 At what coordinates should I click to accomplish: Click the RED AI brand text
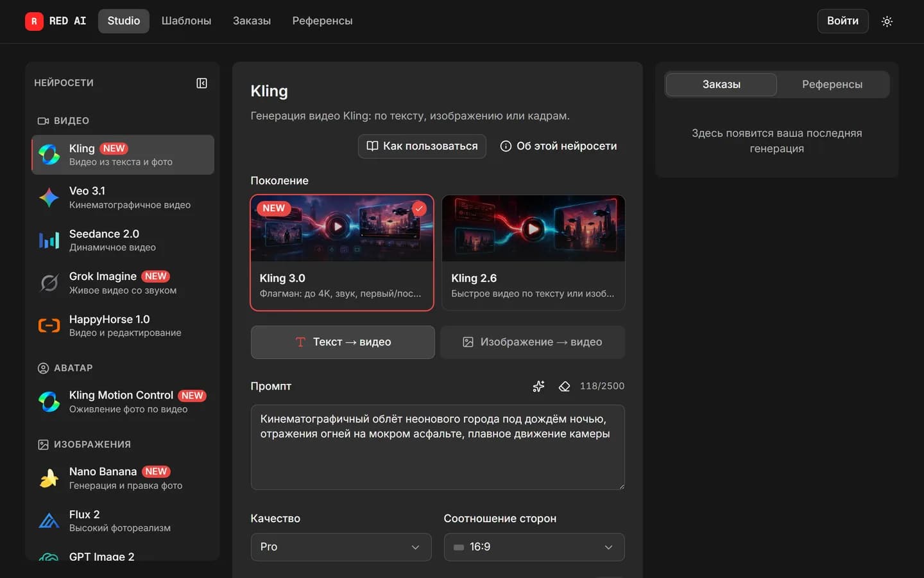click(67, 21)
